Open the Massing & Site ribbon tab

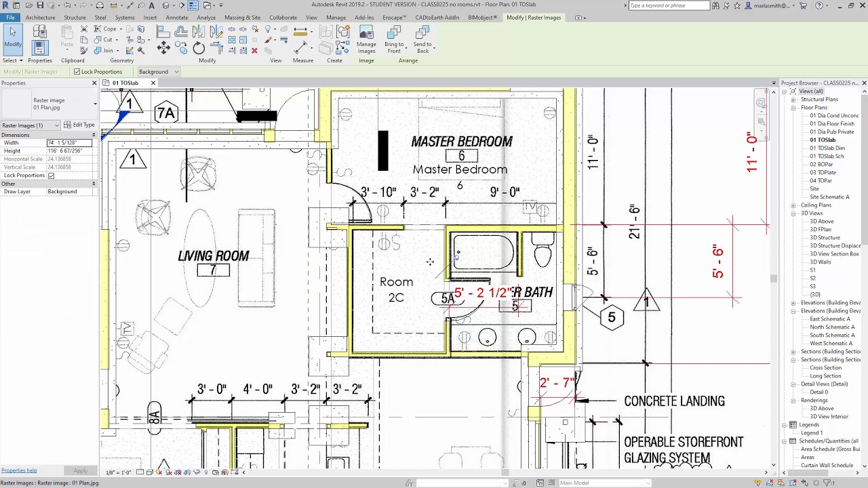tap(242, 18)
